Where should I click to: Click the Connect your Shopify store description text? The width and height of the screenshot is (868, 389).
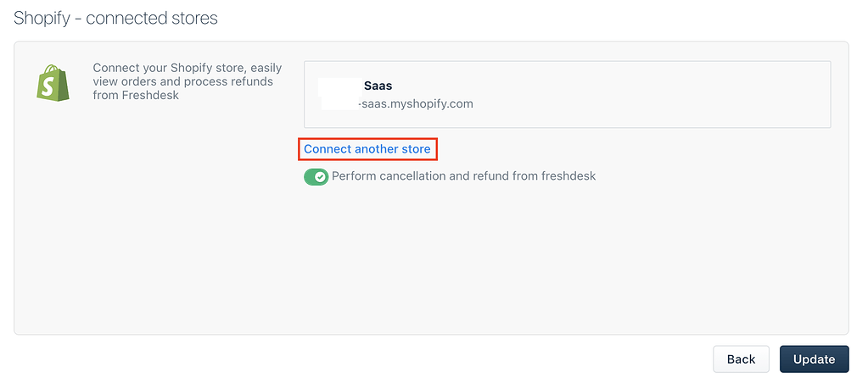point(188,81)
